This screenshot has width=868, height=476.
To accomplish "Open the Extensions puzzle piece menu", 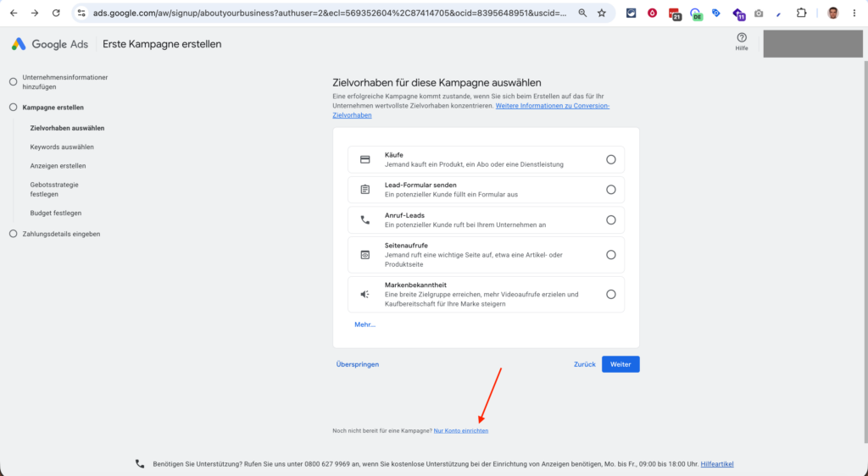I will pyautogui.click(x=801, y=13).
